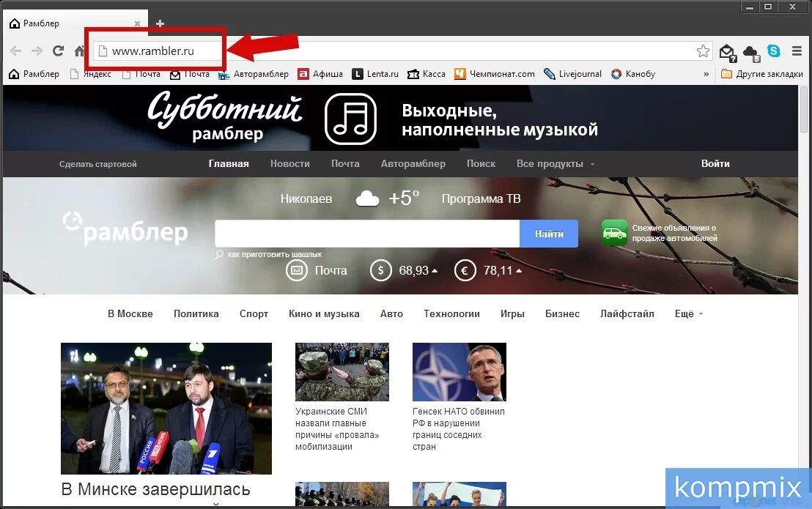Image resolution: width=812 pixels, height=509 pixels.
Task: Click dollar rate value 68,93
Action: [x=414, y=270]
